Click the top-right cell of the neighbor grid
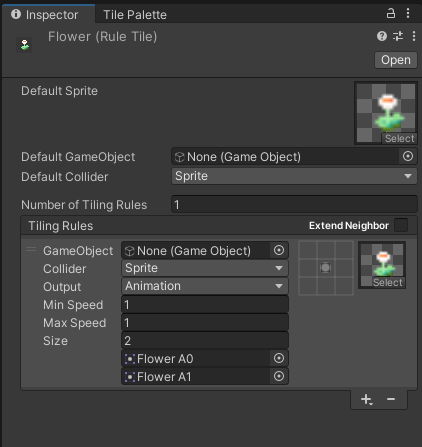The height and width of the screenshot is (447, 422). 344,250
